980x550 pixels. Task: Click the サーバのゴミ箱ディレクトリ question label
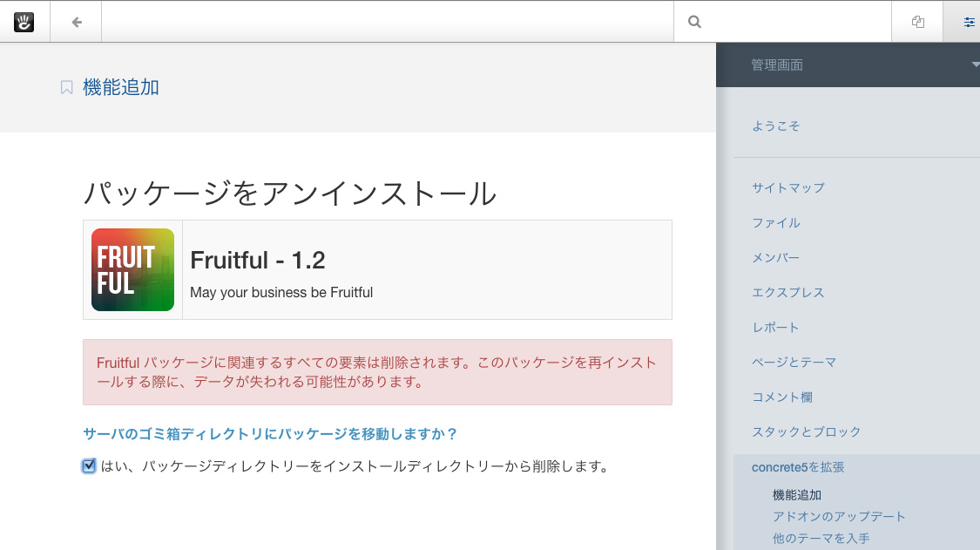click(270, 433)
